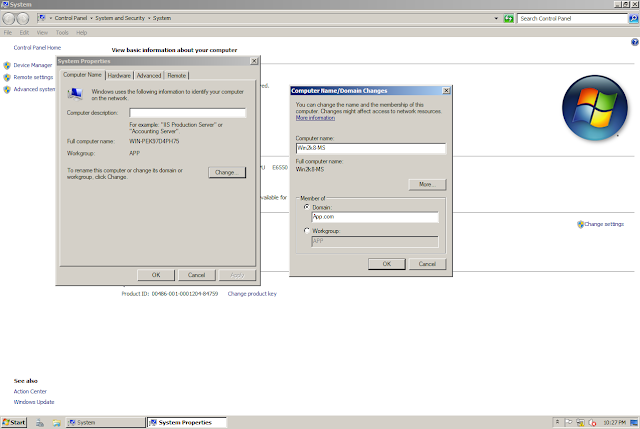Open the File menu
The image size is (640, 429).
8,33
